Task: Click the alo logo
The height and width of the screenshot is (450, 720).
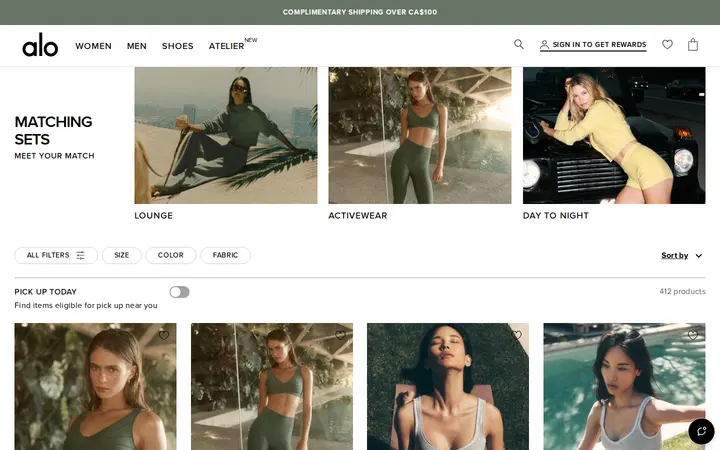Action: 40,45
